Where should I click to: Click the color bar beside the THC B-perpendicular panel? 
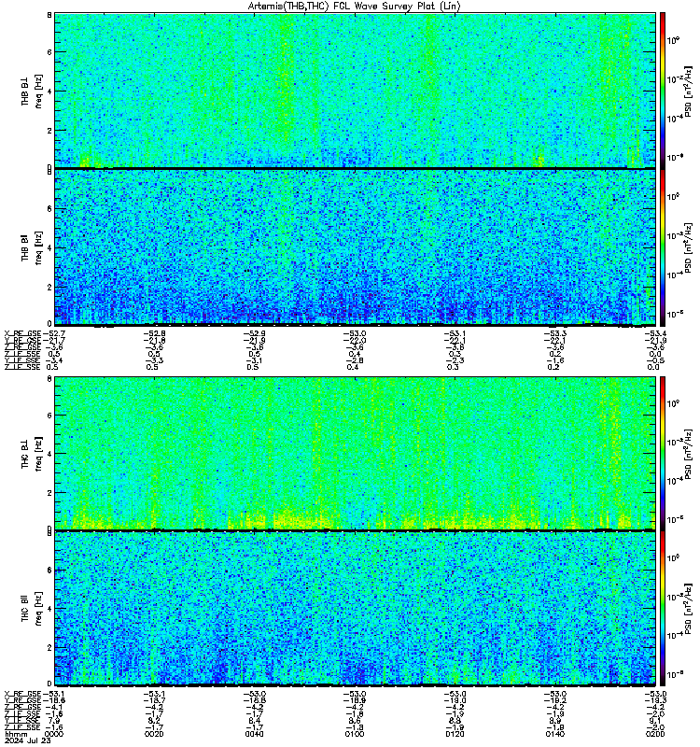(663, 453)
